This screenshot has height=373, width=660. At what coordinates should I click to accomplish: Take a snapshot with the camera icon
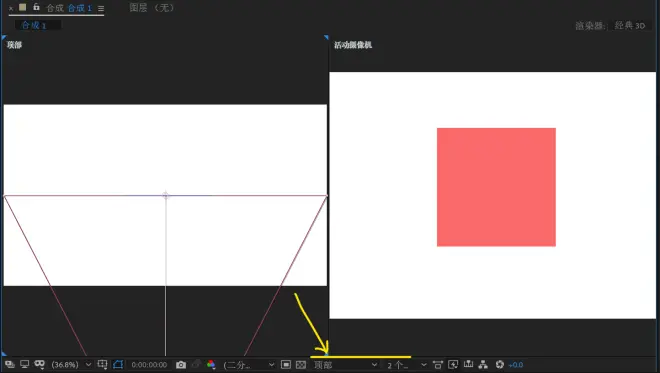(181, 365)
